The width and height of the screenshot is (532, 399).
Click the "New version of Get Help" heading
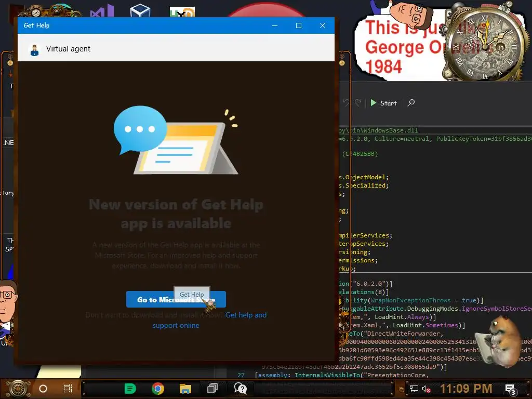click(x=176, y=214)
